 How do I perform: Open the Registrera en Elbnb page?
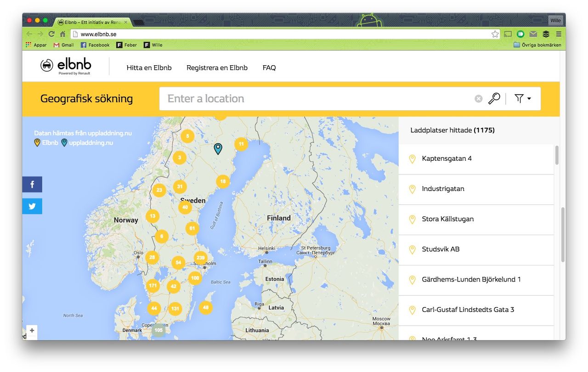pos(216,68)
